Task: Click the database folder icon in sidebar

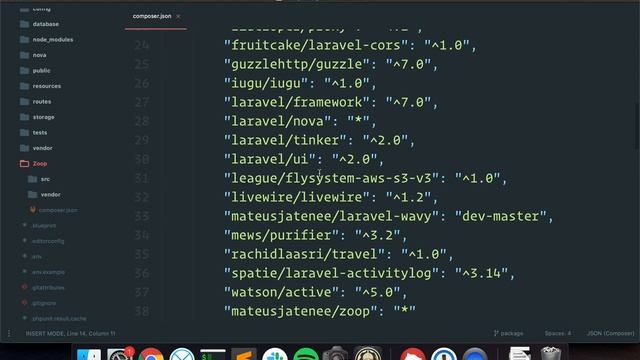Action: click(x=24, y=24)
